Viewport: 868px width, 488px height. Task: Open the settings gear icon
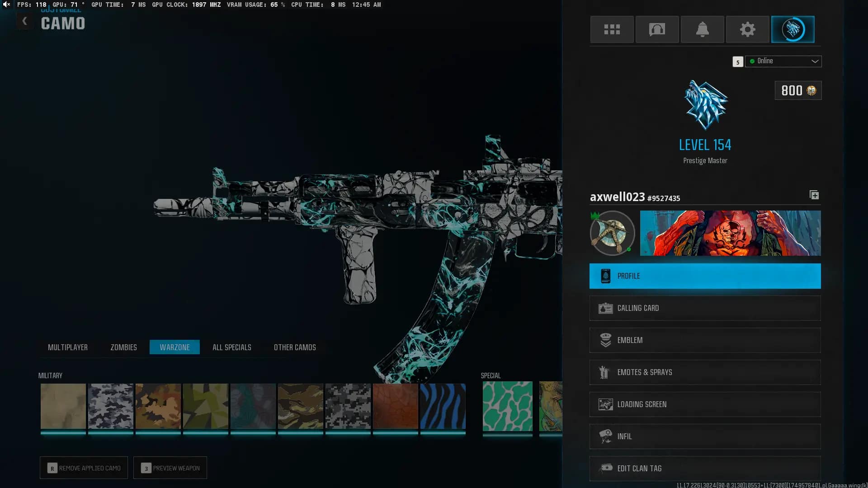click(x=747, y=29)
